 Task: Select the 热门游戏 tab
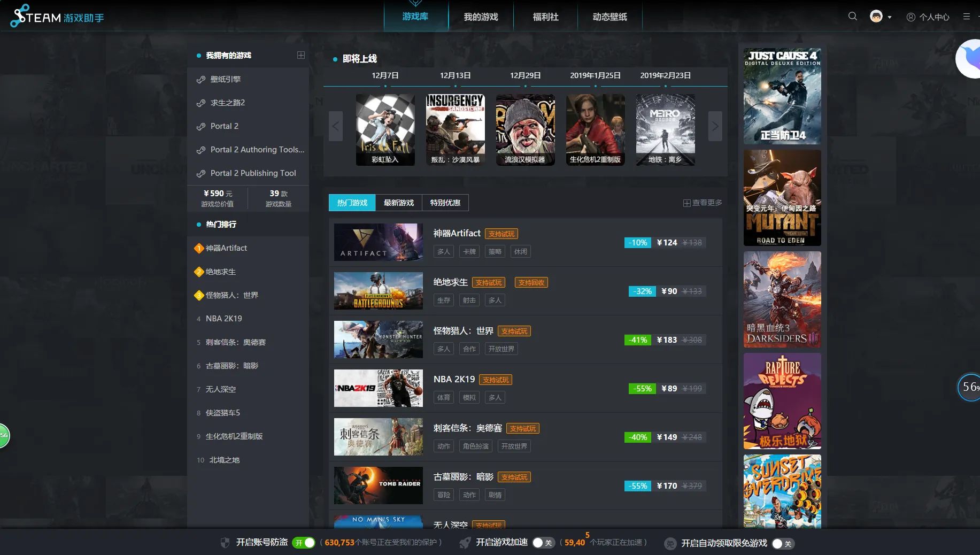coord(352,203)
